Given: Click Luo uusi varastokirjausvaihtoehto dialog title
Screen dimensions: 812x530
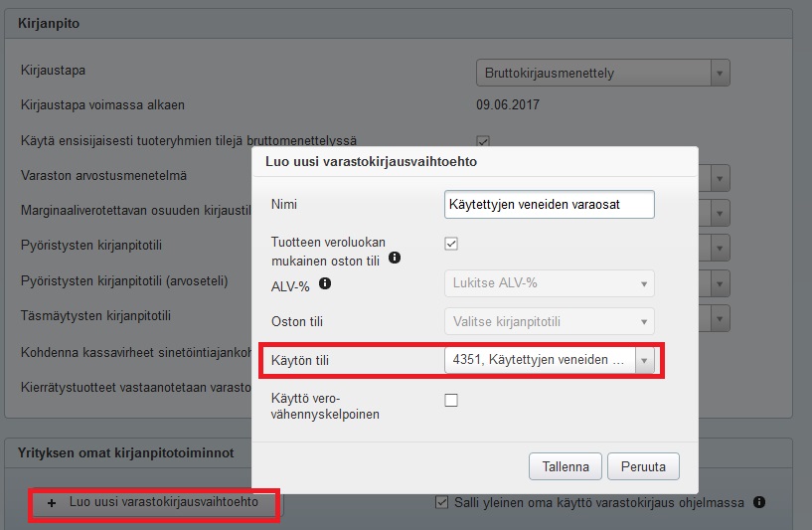Looking at the screenshot, I should pos(372,162).
